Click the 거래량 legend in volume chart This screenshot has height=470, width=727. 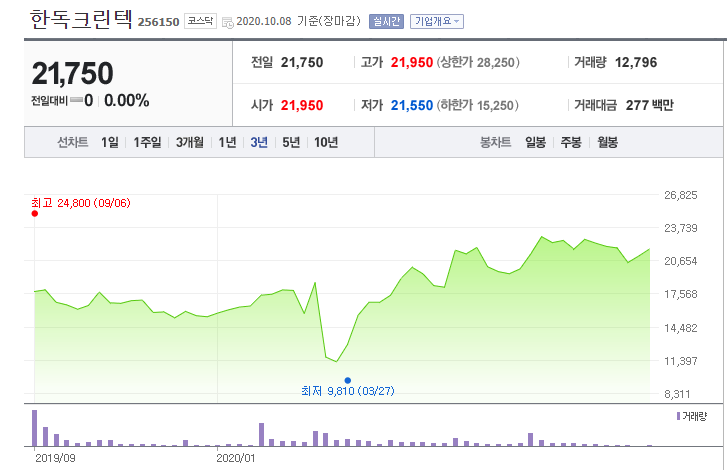pyautogui.click(x=692, y=416)
